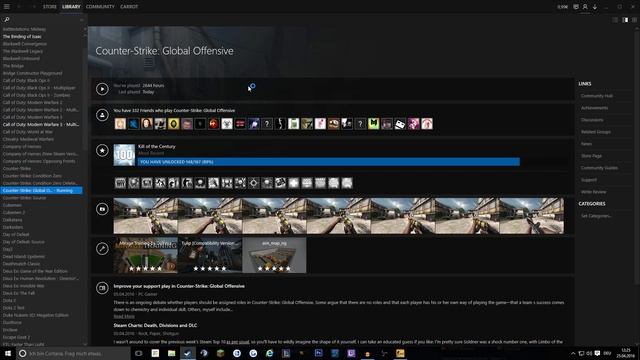Open the Kill of the Century achievement icon
Image resolution: width=640 pixels, height=360 pixels.
[124, 155]
